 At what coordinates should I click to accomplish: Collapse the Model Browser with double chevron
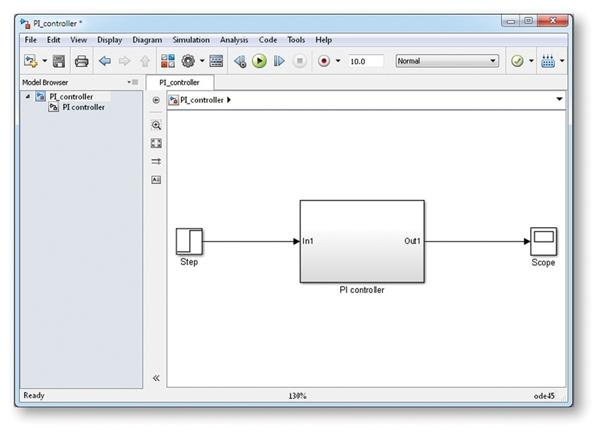[156, 378]
